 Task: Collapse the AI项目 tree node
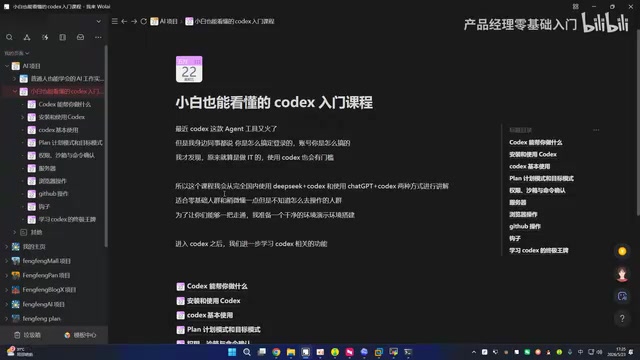click(x=7, y=66)
